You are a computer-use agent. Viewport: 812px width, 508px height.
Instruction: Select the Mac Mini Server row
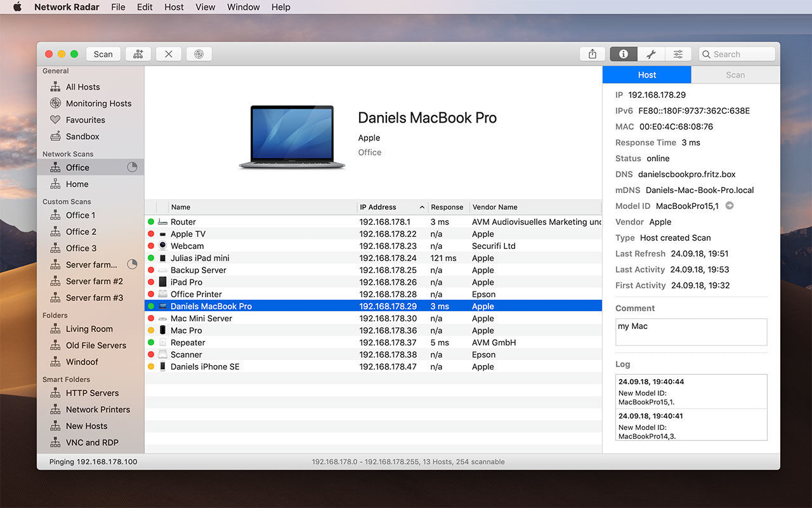coord(373,319)
